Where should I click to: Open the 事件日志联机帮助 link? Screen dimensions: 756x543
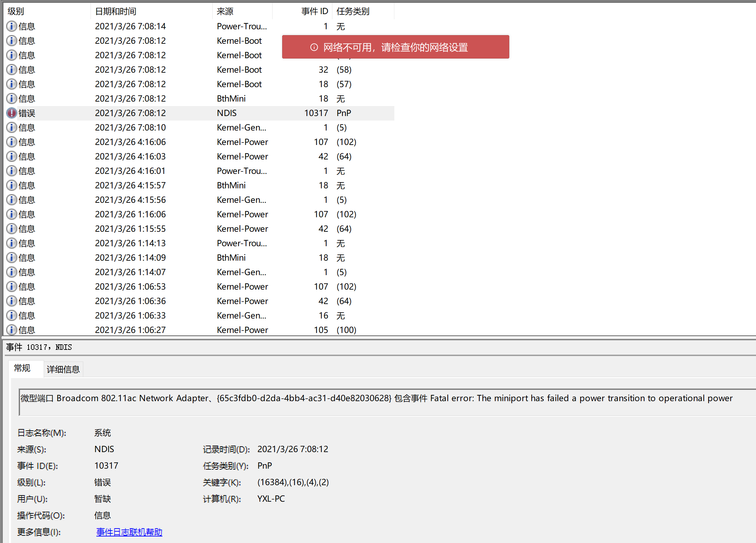tap(129, 532)
